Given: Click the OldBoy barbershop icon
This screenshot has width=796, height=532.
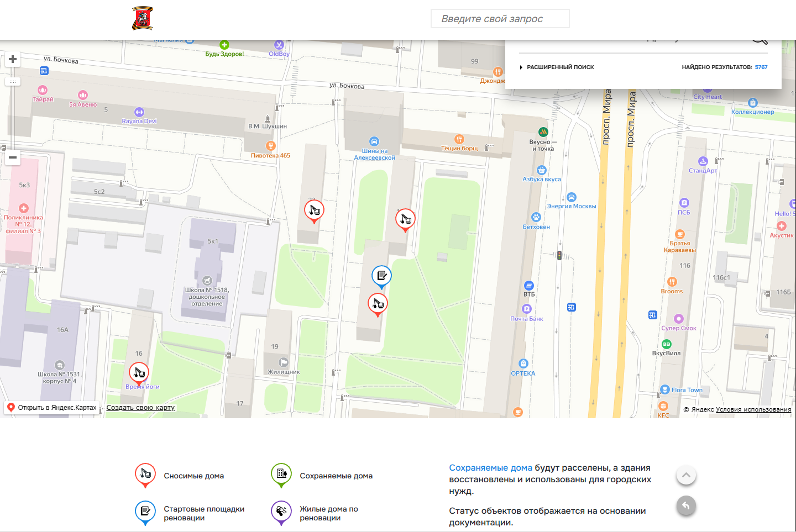Looking at the screenshot, I should click(x=279, y=45).
